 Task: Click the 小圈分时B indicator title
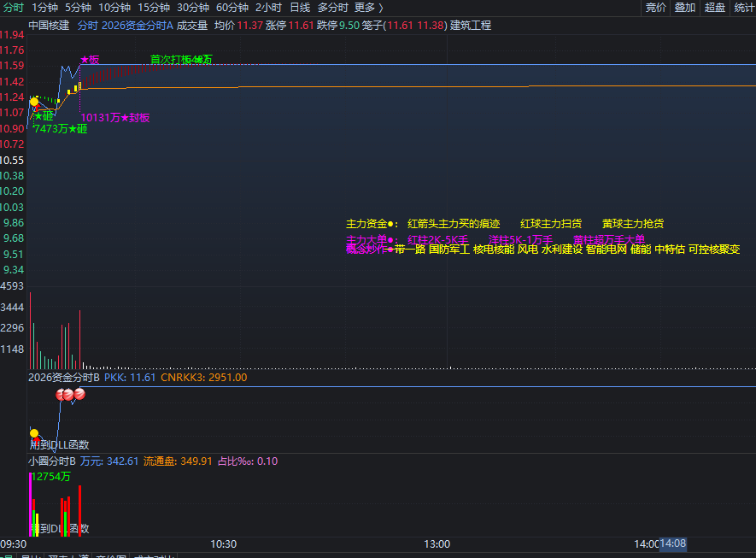pos(51,461)
